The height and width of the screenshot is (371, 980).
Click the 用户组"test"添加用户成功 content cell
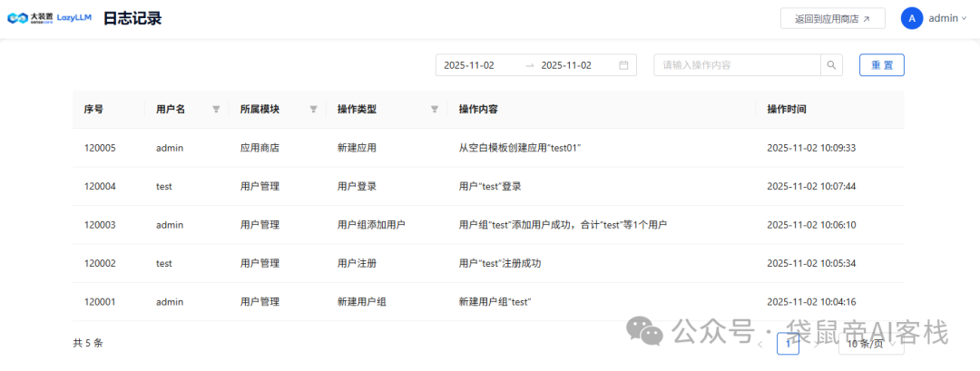(x=563, y=225)
